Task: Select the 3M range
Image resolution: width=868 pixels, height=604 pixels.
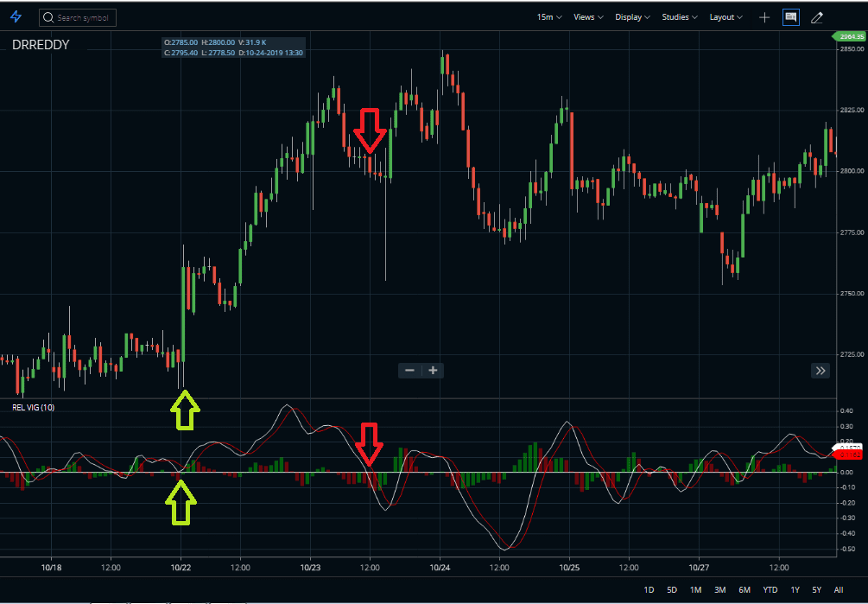Action: pos(719,589)
